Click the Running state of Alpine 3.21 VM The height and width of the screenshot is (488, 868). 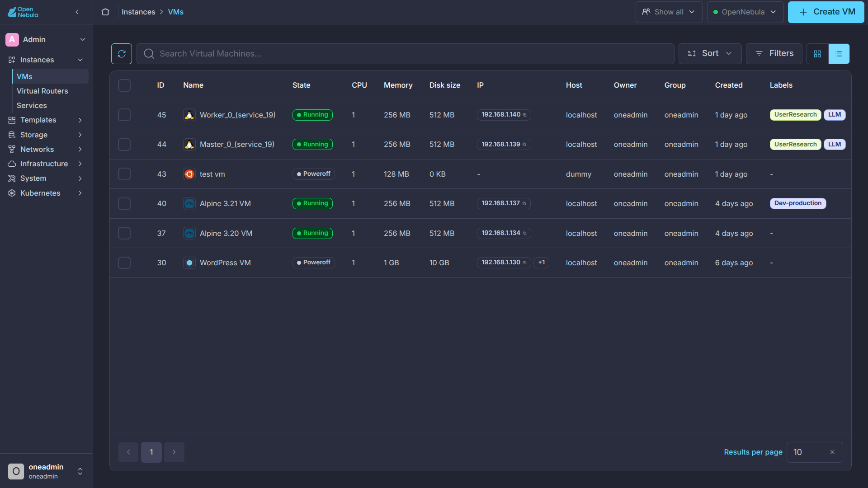coord(312,203)
